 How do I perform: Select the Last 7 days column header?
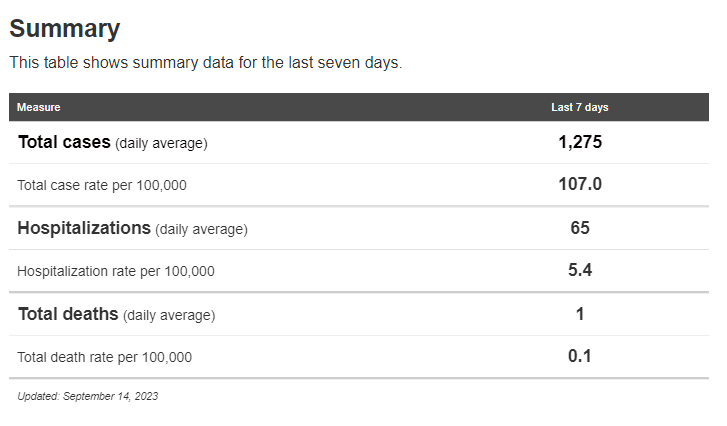[579, 107]
